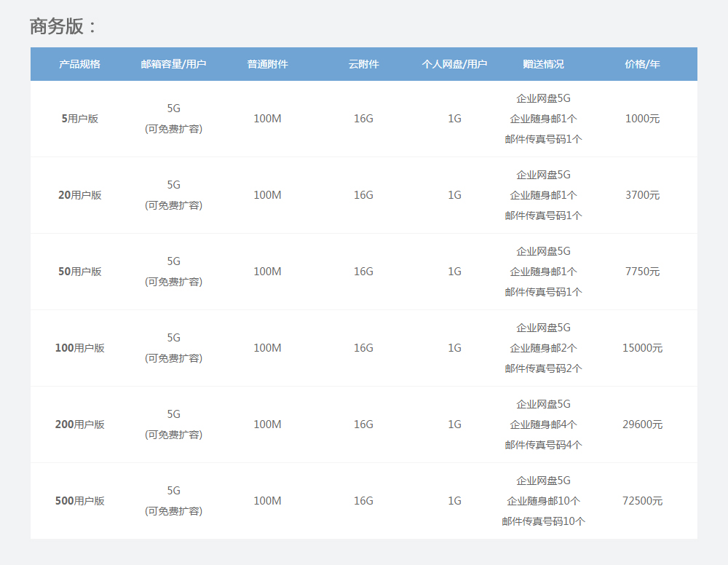Click the 16G cell in the 500用户版 row
Viewport: 728px width, 565px height.
tap(363, 501)
